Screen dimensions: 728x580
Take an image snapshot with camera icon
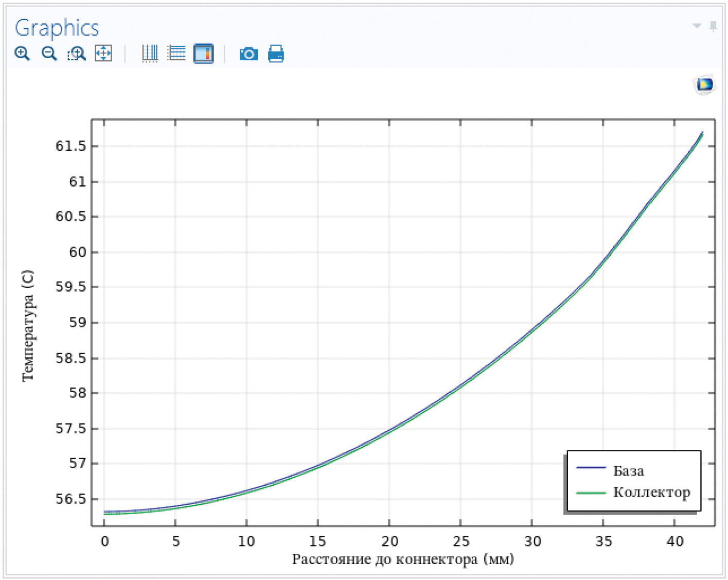[248, 54]
